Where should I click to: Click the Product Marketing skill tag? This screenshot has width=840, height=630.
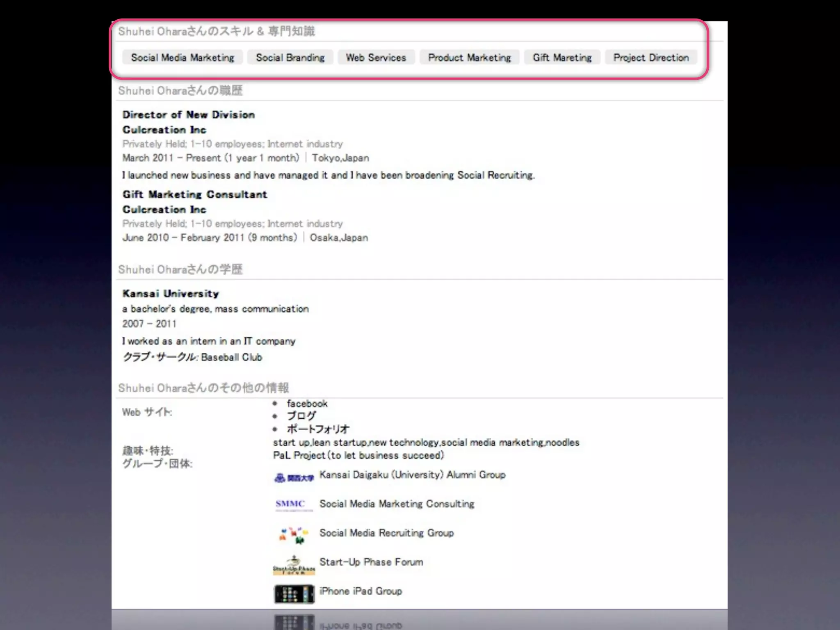pyautogui.click(x=470, y=57)
